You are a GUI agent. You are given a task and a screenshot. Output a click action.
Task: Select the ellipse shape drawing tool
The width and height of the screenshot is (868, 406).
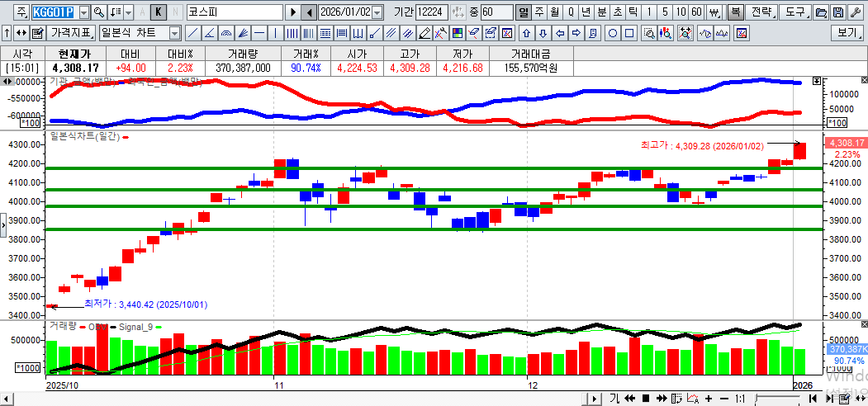(613, 33)
